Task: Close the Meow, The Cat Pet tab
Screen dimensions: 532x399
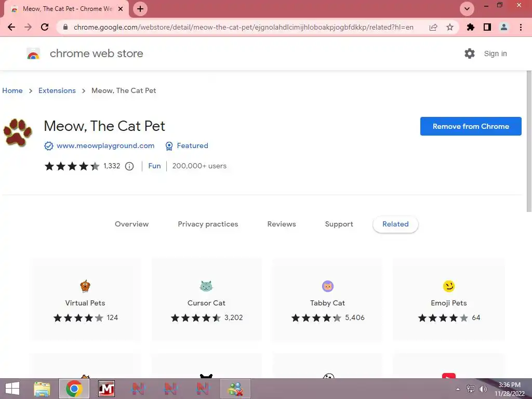Action: pos(120,9)
